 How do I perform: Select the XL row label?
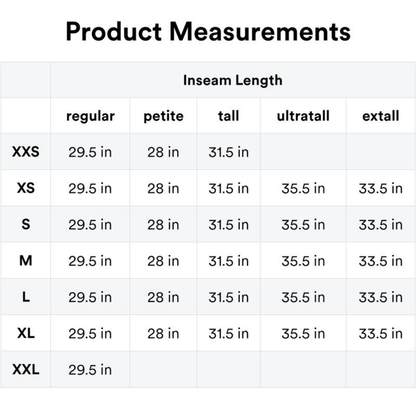(x=26, y=333)
